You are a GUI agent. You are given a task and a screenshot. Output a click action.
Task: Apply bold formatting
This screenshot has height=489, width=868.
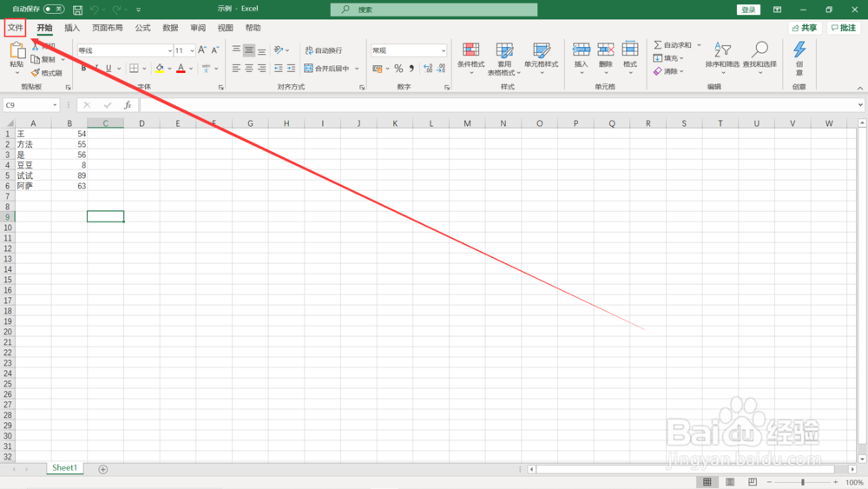tap(83, 68)
